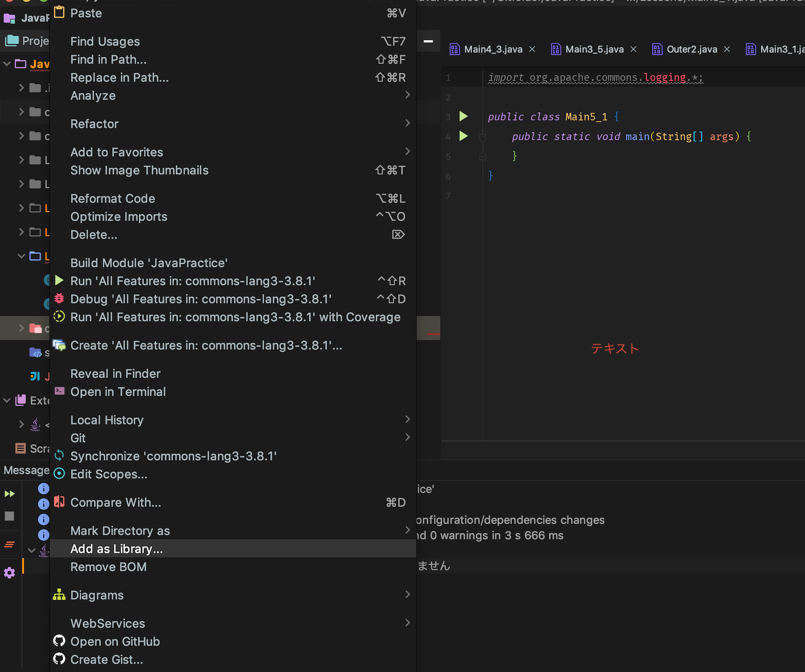805x672 pixels.
Task: Choose Reveal in Finder
Action: click(x=233, y=374)
